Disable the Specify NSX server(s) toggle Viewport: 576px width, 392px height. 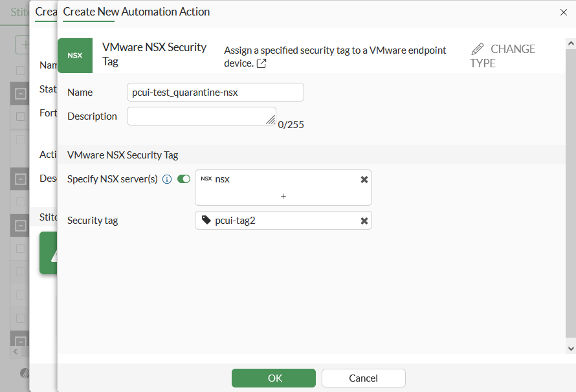[184, 179]
